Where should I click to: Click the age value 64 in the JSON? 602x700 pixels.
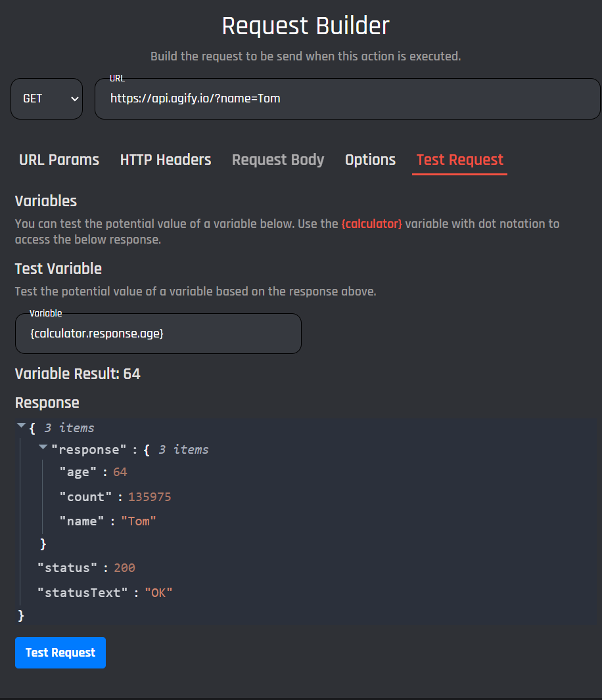[x=120, y=472]
